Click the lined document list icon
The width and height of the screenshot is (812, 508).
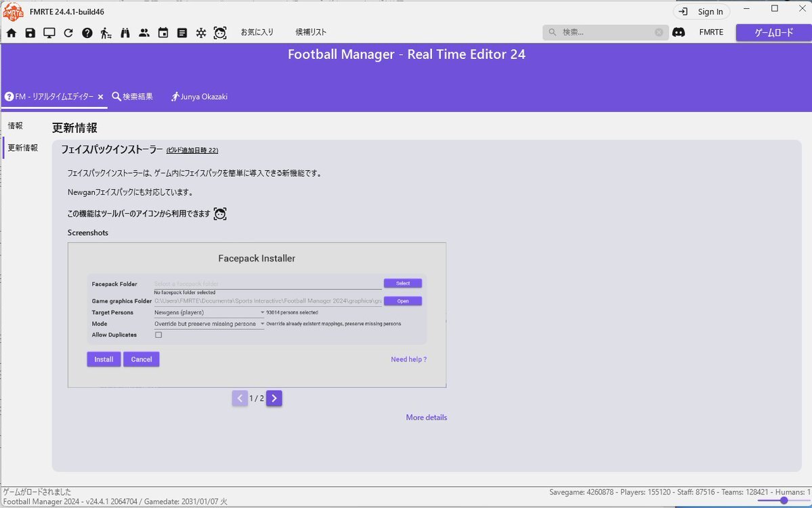tap(181, 33)
